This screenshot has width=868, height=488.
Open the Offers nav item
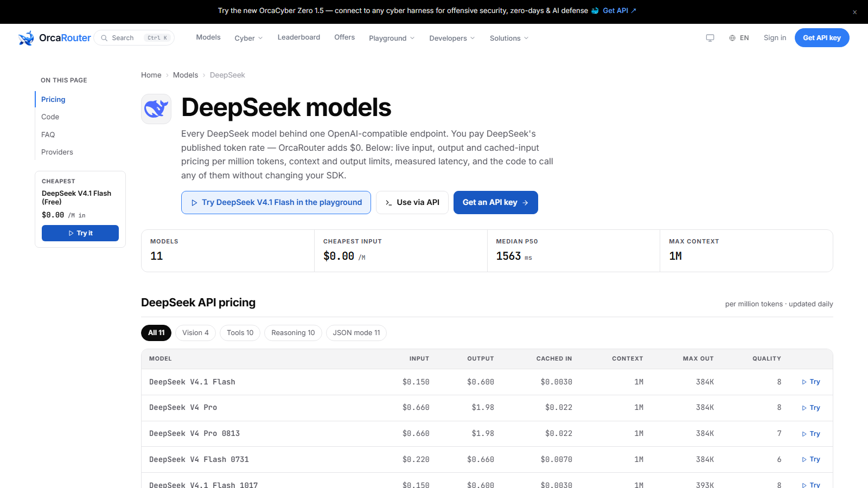tap(344, 37)
